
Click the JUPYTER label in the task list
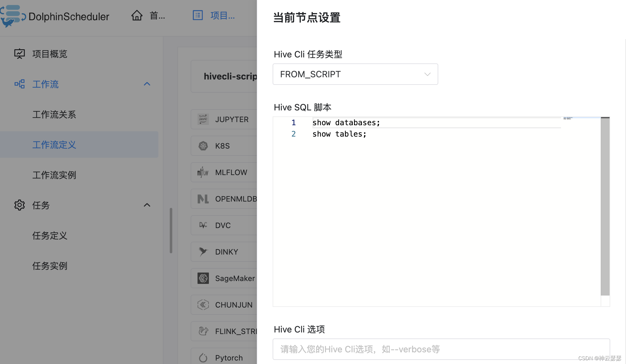pos(232,119)
